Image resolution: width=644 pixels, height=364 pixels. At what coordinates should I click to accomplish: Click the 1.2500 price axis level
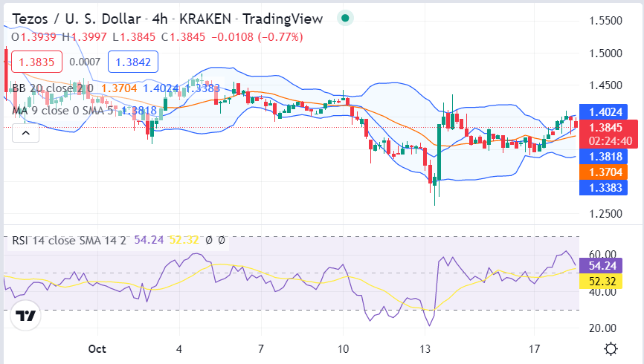[x=606, y=214]
